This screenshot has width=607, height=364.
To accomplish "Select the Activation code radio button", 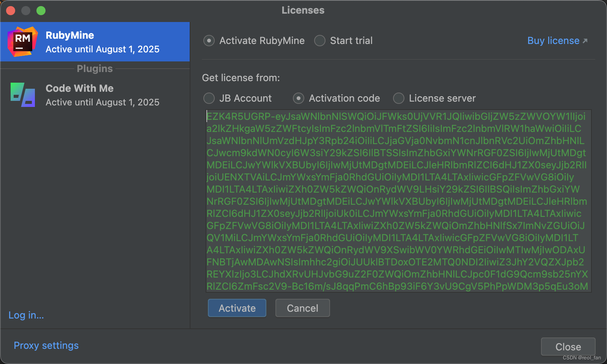I will pyautogui.click(x=299, y=98).
